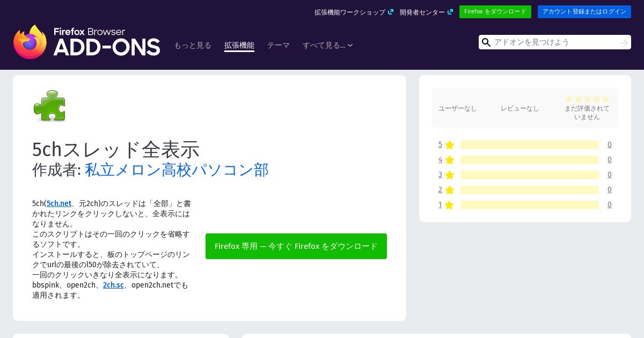
Task: Click the 1-star rating bar
Action: [x=530, y=205]
